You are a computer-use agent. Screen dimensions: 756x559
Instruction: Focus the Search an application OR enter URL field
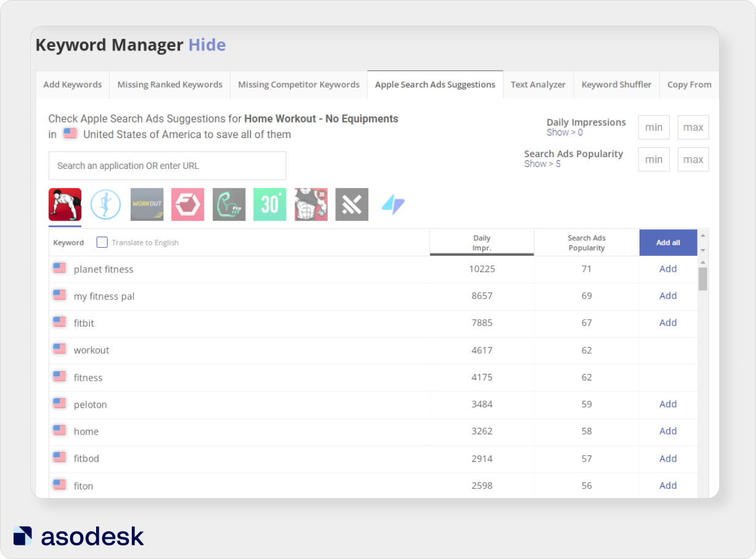(x=168, y=166)
